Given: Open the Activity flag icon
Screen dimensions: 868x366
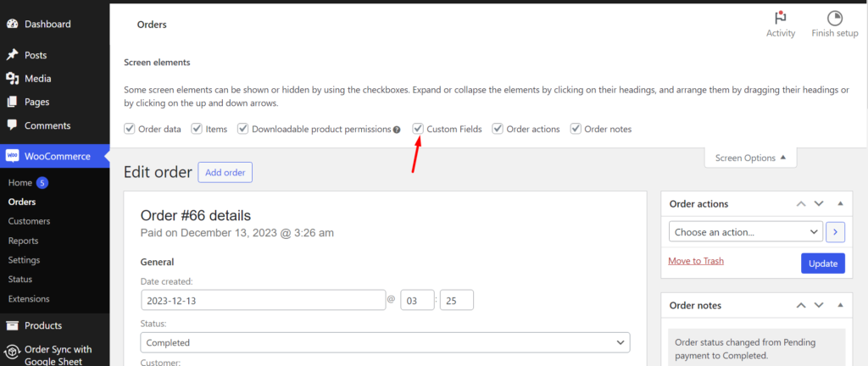Looking at the screenshot, I should point(781,17).
